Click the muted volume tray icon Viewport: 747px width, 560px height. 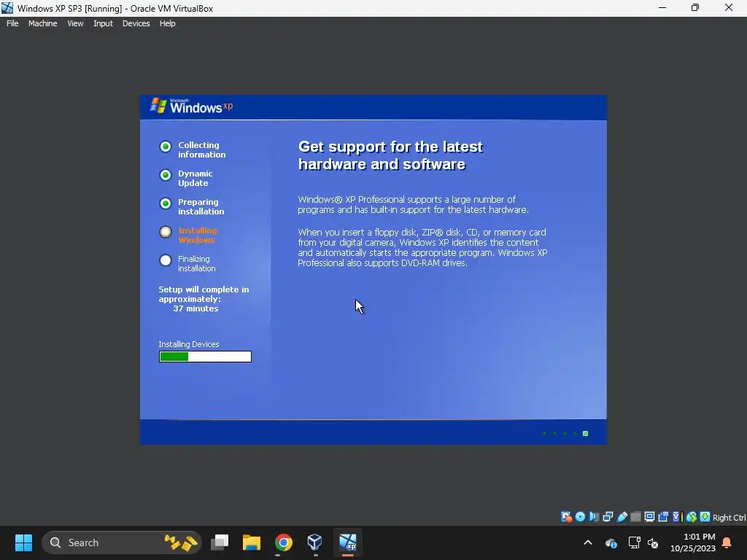[x=653, y=542]
